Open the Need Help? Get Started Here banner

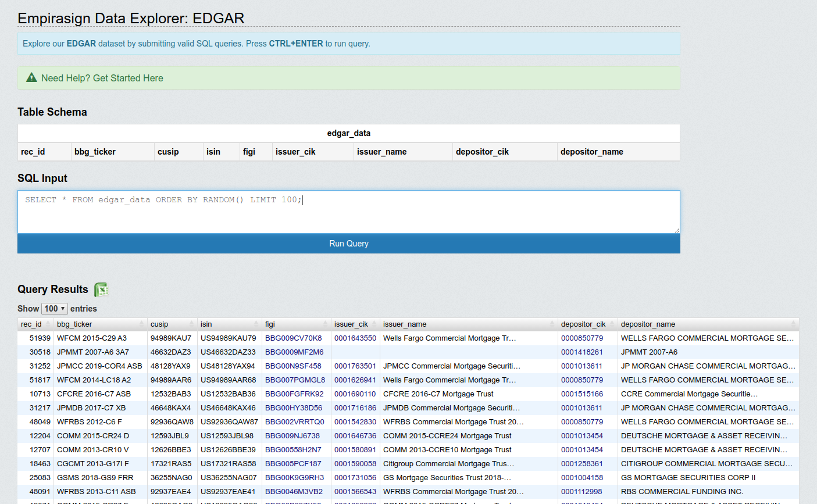[102, 78]
